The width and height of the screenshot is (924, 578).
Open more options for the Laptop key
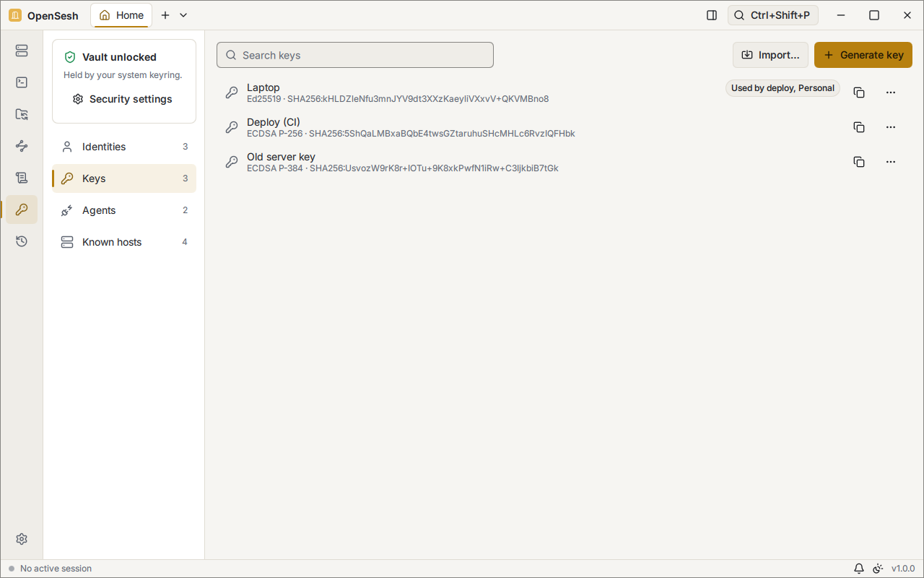coord(891,92)
